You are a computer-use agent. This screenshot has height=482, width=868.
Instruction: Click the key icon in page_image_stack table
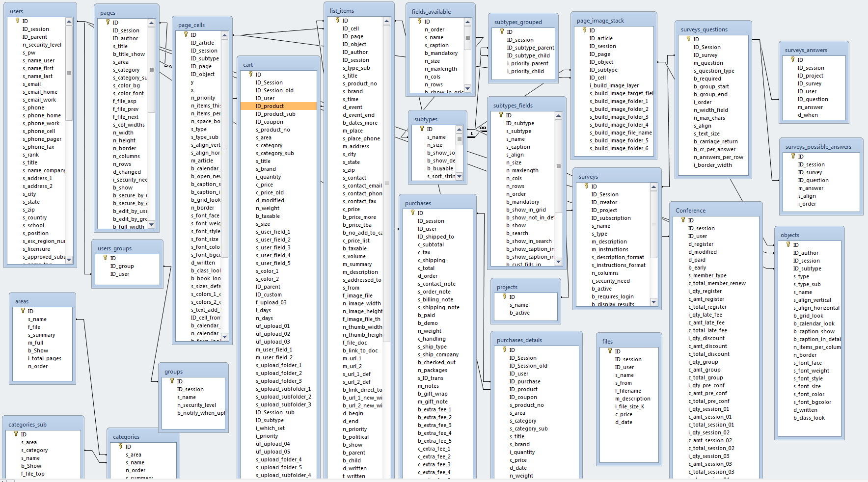pos(584,30)
